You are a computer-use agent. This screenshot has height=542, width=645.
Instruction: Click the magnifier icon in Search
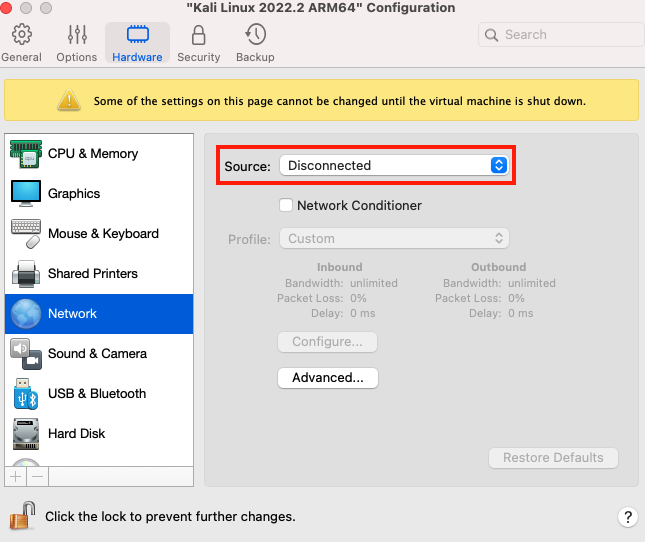click(x=491, y=35)
